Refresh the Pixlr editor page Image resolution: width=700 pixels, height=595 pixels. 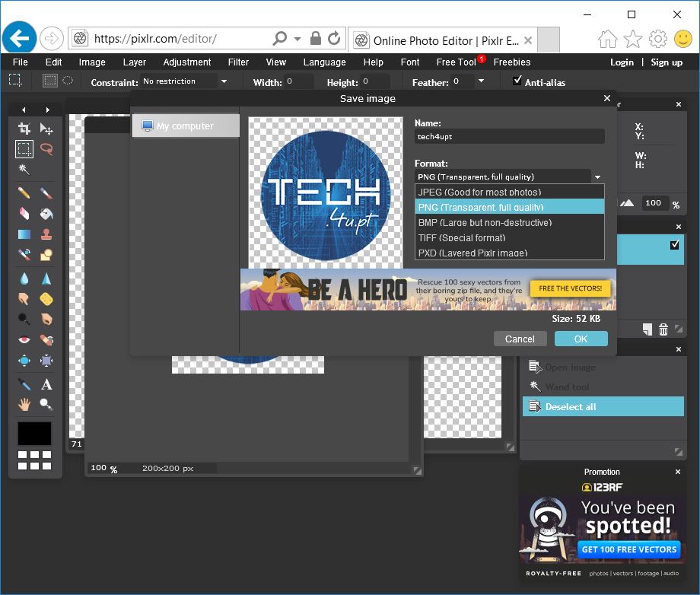pyautogui.click(x=334, y=38)
